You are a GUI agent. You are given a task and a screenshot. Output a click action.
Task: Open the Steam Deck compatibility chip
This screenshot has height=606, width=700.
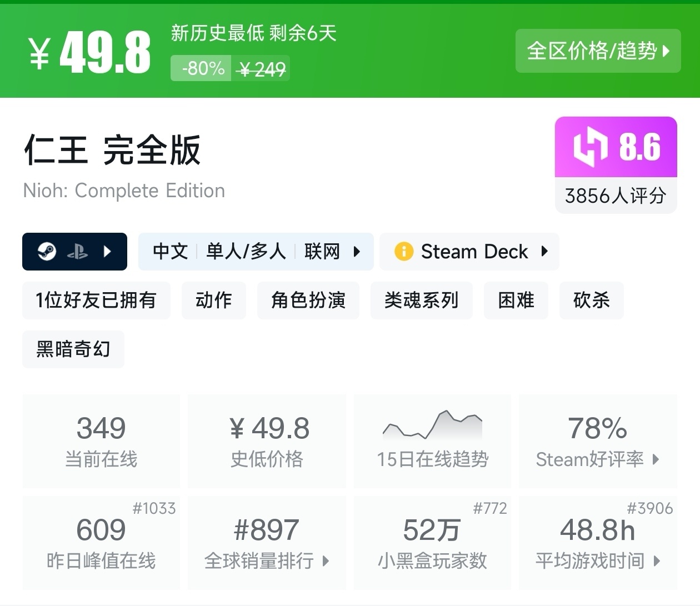(x=469, y=252)
